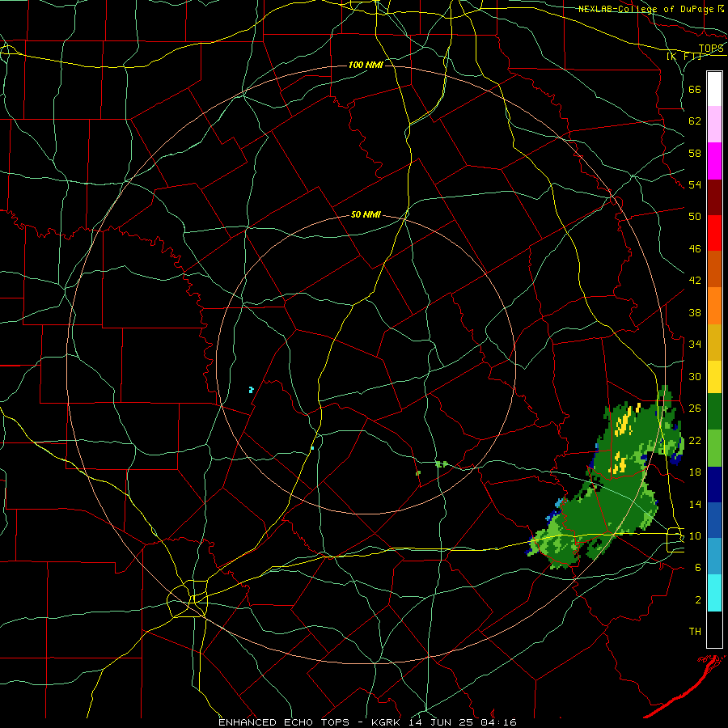This screenshot has width=728, height=728.
Task: Click the "66" legend value
Action: point(695,90)
